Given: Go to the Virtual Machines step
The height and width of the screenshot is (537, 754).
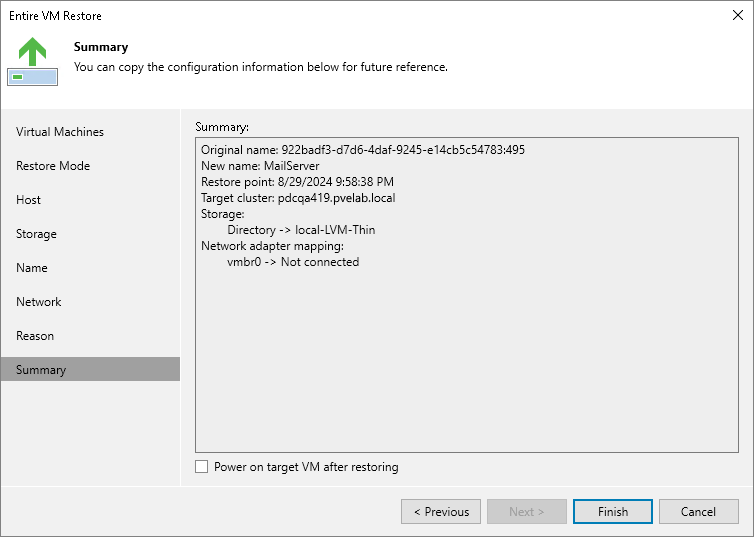Looking at the screenshot, I should tap(60, 132).
